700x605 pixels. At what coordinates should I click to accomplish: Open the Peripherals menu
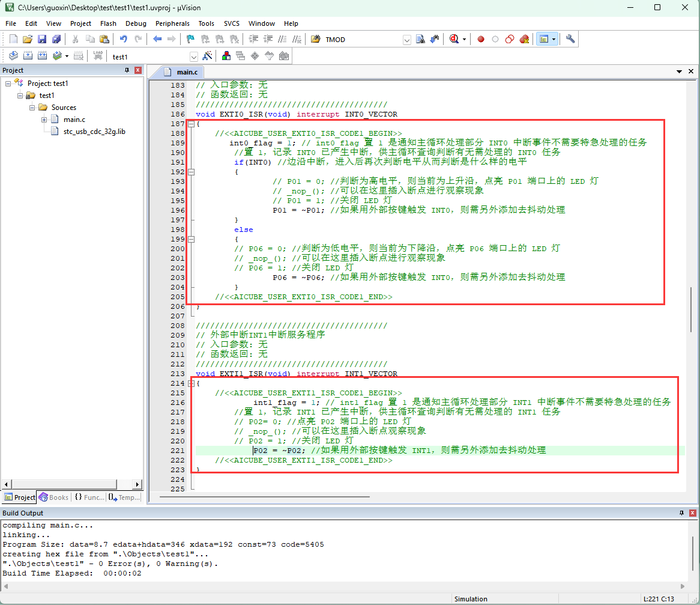pos(172,23)
